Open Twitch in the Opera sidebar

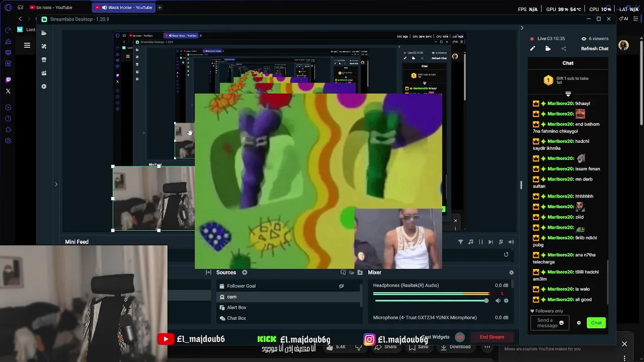click(8, 79)
